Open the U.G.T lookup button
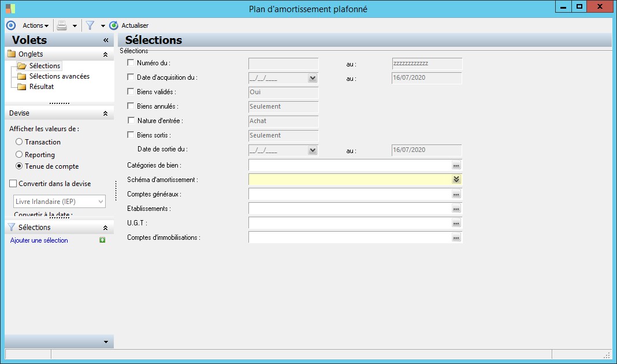Image resolution: width=617 pixels, height=364 pixels. coord(456,224)
